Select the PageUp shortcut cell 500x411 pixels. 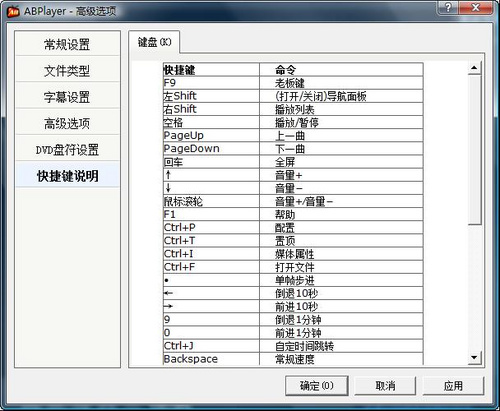click(x=211, y=136)
